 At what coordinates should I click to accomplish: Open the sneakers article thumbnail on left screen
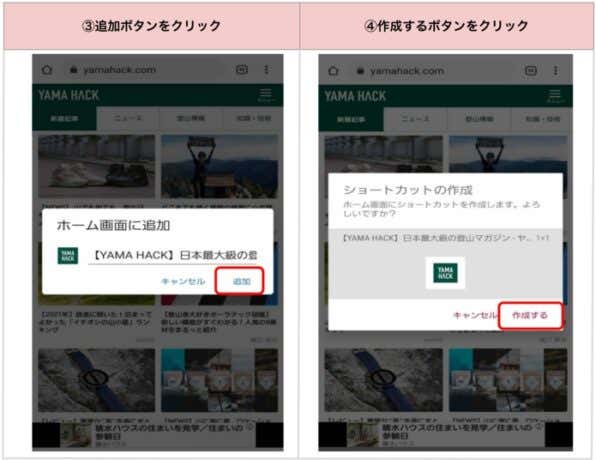point(97,166)
